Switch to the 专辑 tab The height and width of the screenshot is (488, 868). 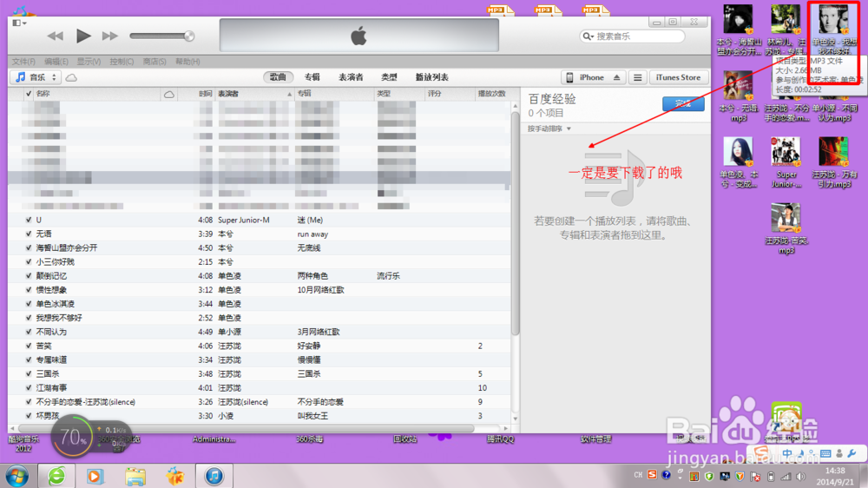[312, 77]
